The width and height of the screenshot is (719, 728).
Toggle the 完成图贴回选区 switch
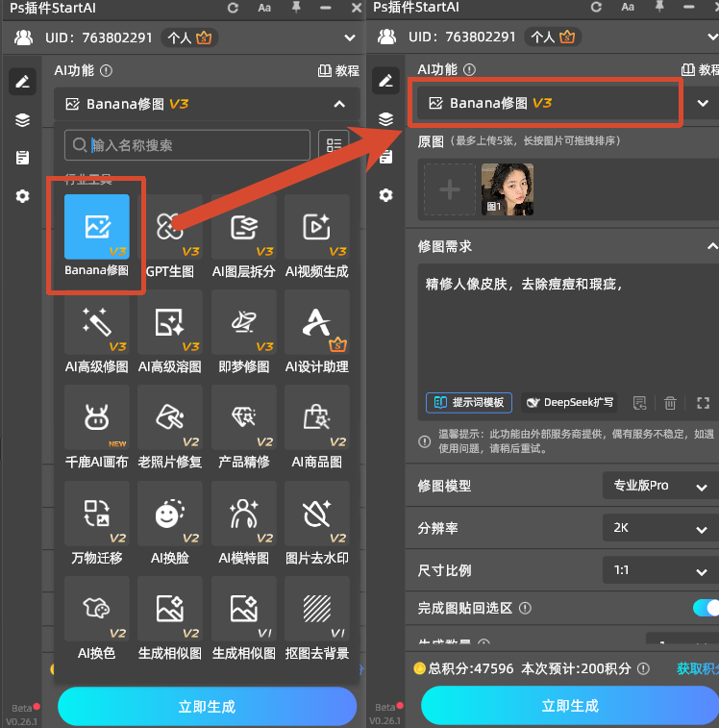tap(706, 608)
